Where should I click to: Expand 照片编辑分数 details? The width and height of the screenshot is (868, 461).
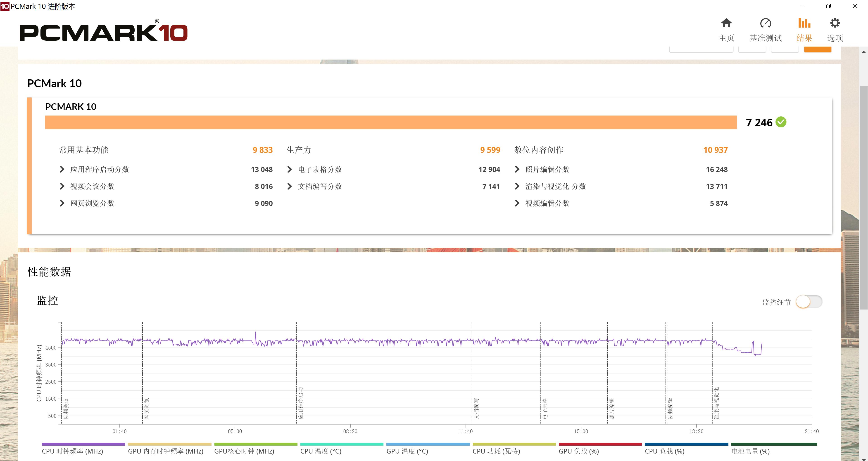point(517,169)
